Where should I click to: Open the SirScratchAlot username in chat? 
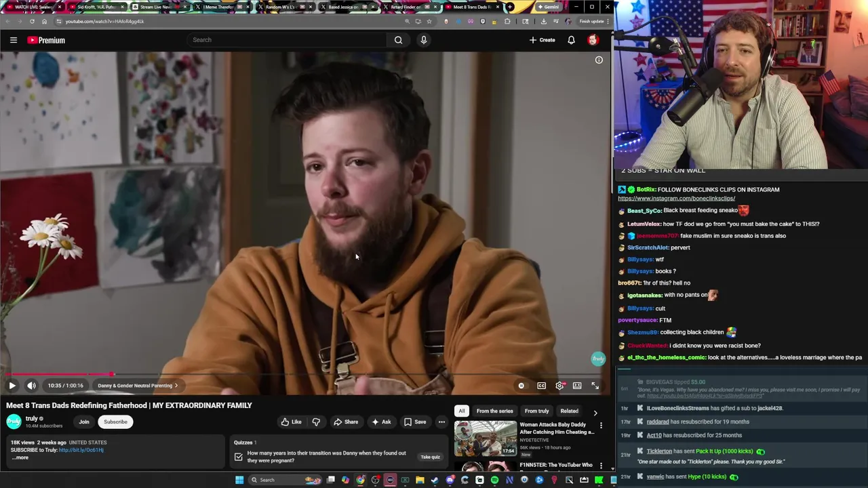coord(648,247)
